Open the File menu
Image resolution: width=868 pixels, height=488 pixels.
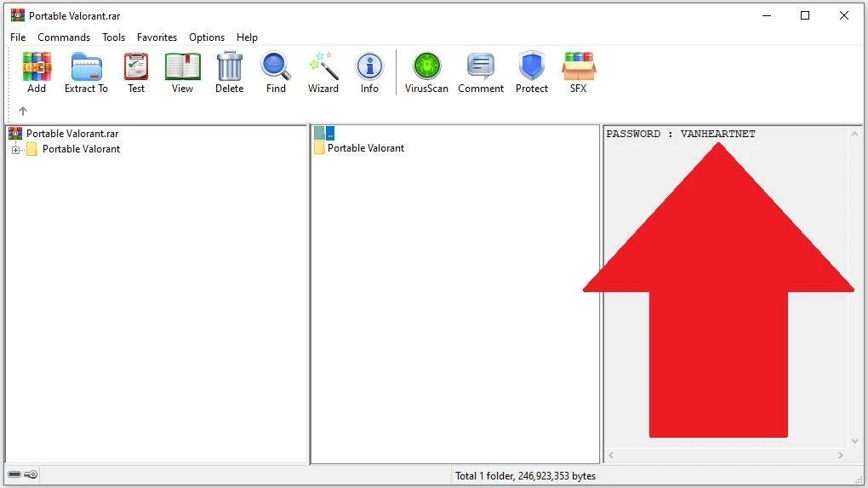(x=18, y=37)
